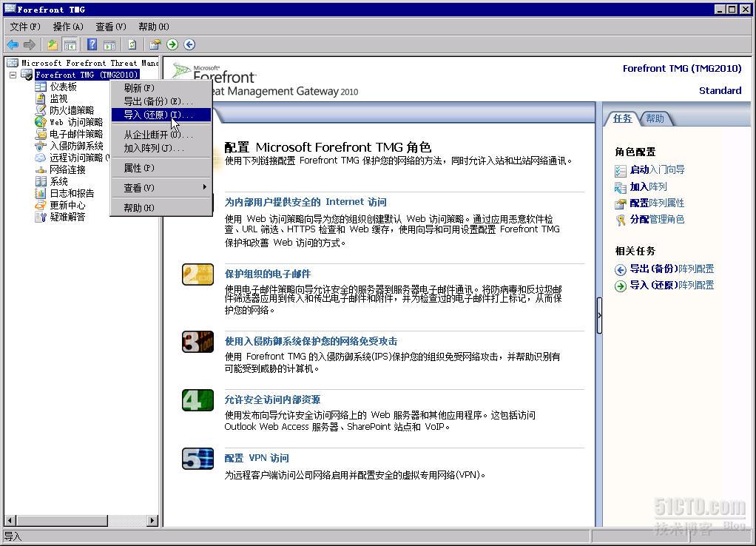Click the properties toolbar icon

pos(155,45)
